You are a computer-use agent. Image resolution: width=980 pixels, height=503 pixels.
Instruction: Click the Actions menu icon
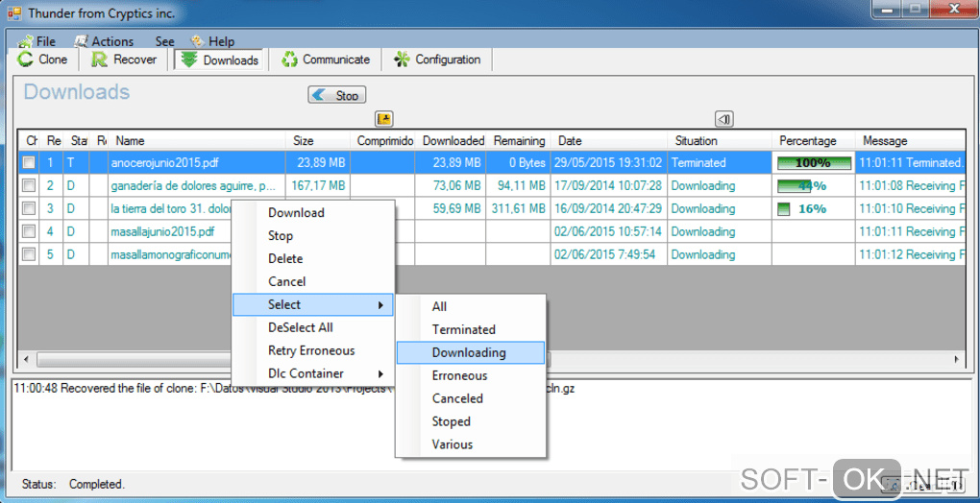point(82,41)
